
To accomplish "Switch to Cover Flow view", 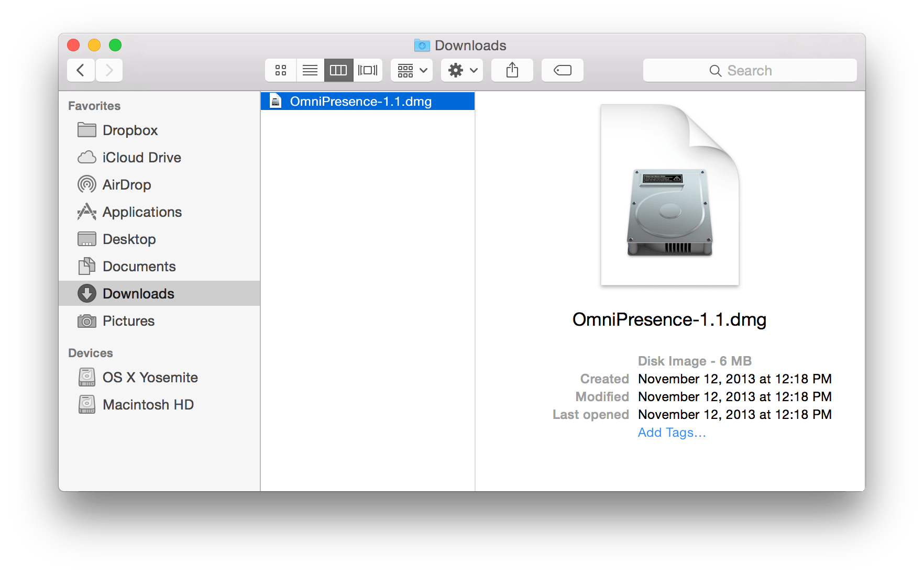I will 368,70.
